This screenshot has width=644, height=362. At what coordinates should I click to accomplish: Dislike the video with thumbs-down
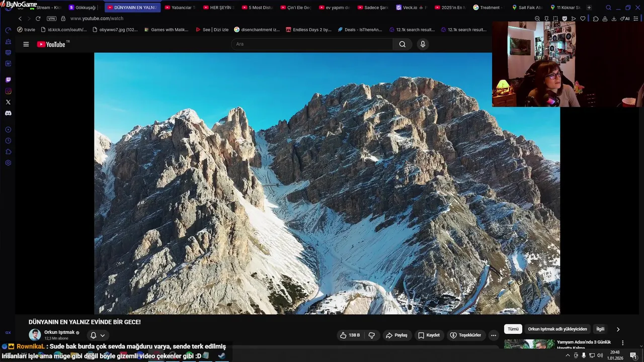pos(372,335)
